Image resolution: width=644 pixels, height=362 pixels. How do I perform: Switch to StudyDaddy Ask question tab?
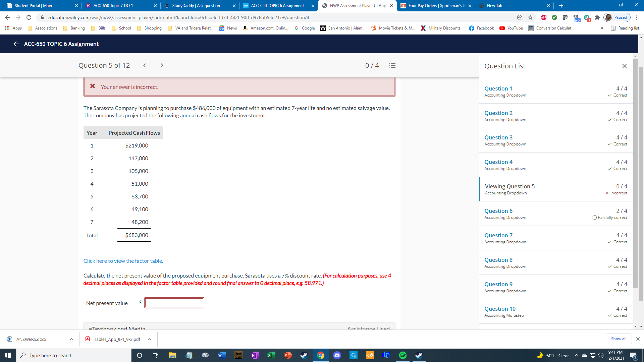pos(196,6)
